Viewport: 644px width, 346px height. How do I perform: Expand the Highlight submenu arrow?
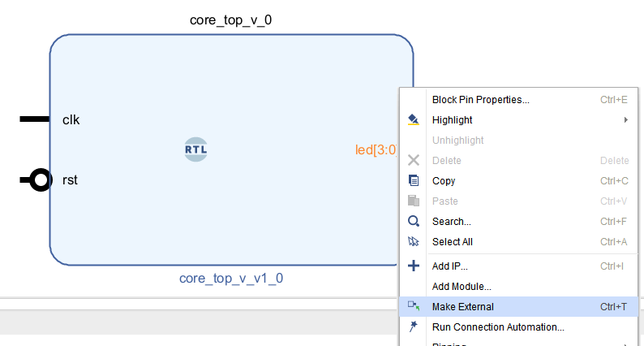tap(625, 120)
